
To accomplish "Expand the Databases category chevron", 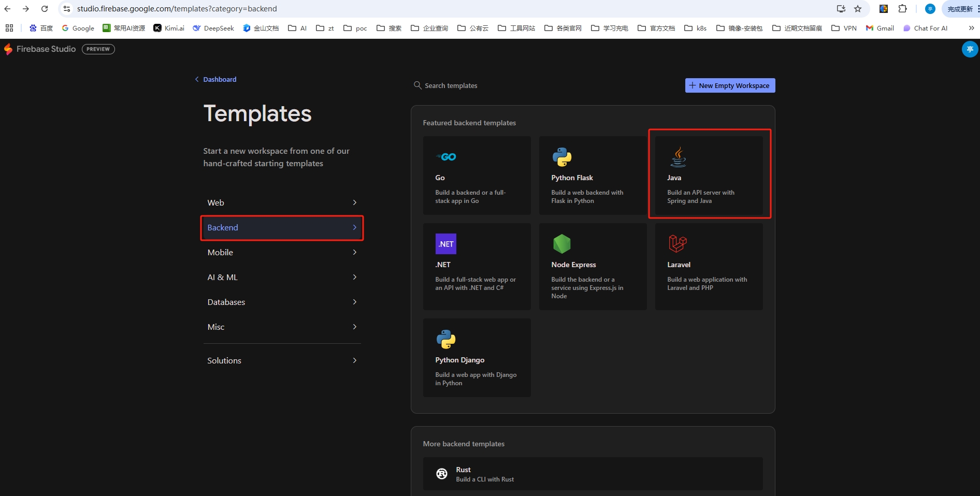I will click(x=355, y=302).
